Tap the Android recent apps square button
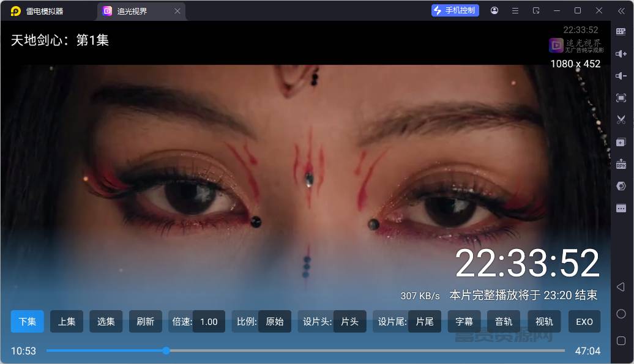This screenshot has width=634, height=364. point(621,341)
